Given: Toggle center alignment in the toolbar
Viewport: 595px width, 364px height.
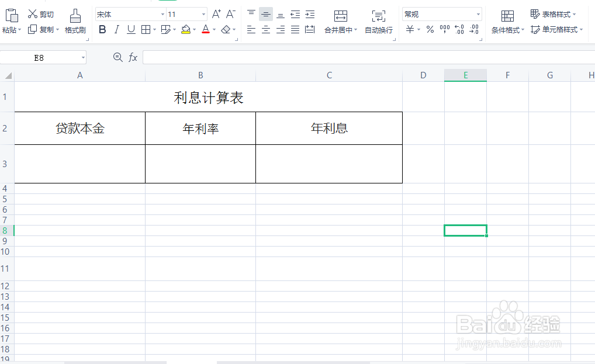Looking at the screenshot, I should 265,29.
